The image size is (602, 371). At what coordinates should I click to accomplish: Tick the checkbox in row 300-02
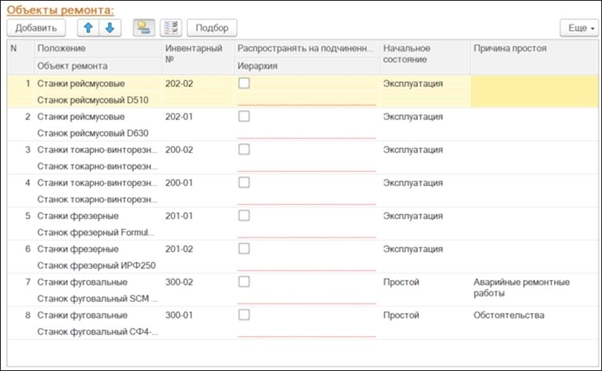click(x=244, y=282)
